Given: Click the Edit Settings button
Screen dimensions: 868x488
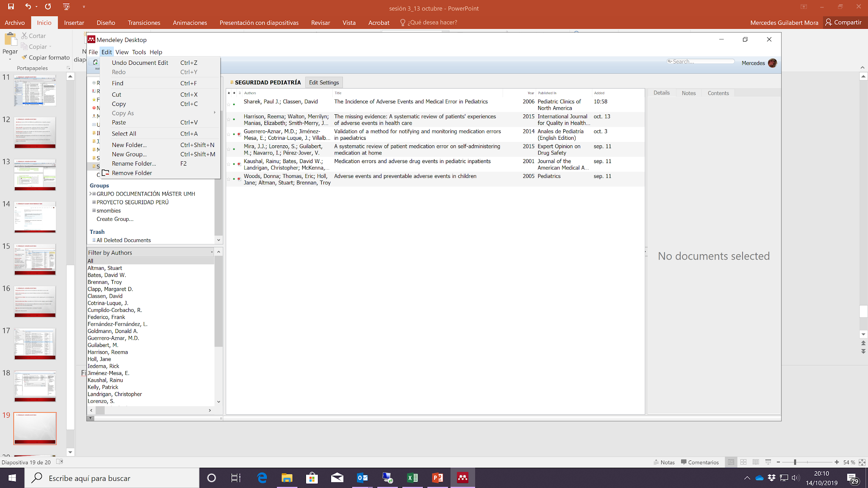Looking at the screenshot, I should pos(324,83).
